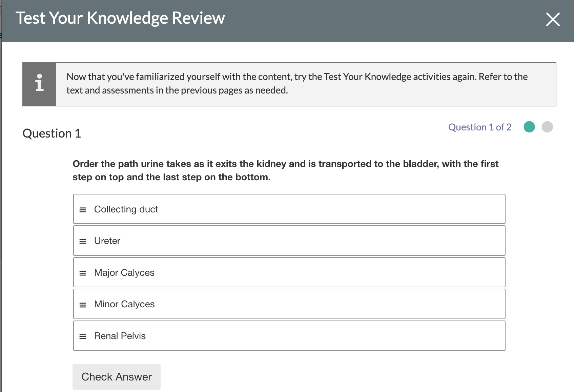Click the Question 1 of 2 label
The height and width of the screenshot is (392, 574).
(x=479, y=127)
